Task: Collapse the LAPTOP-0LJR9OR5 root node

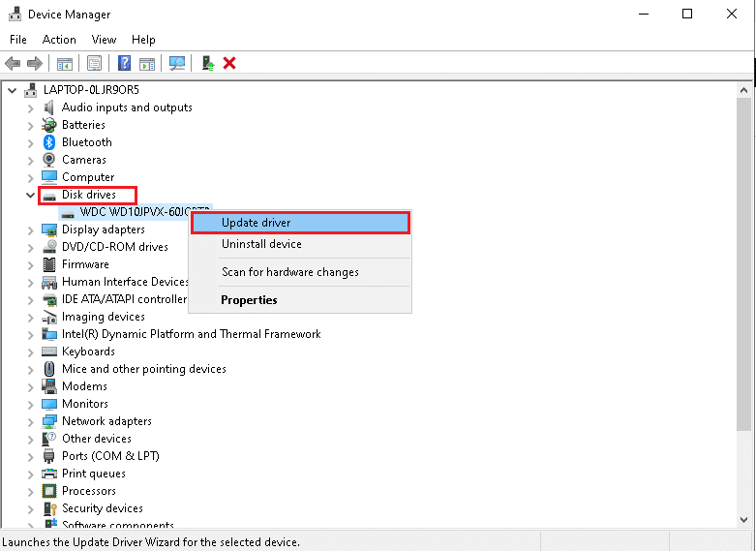Action: [13, 90]
